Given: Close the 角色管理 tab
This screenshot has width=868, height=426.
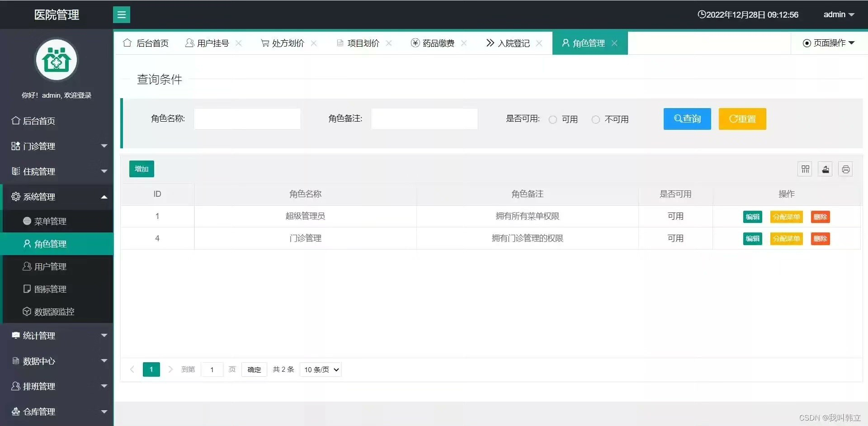Looking at the screenshot, I should pos(614,43).
